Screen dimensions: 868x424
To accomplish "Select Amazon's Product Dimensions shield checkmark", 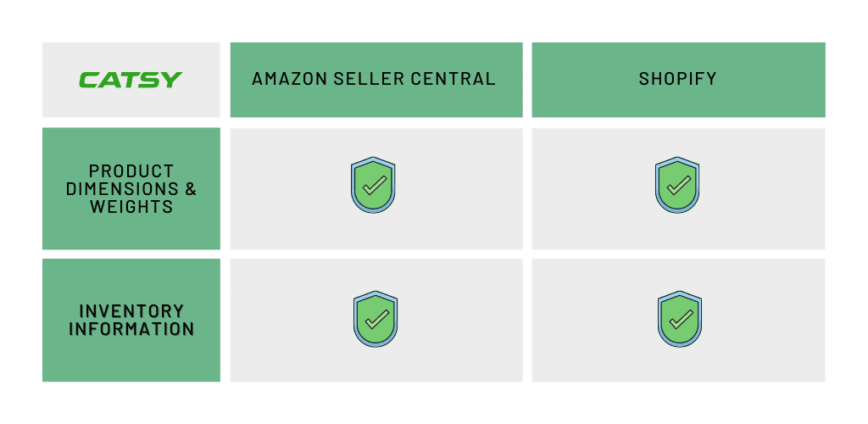I will click(373, 185).
